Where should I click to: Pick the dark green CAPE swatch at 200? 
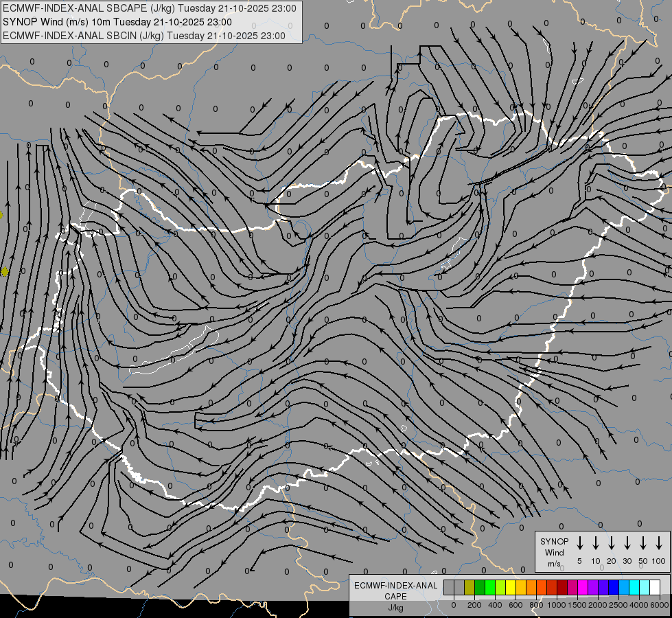480,587
